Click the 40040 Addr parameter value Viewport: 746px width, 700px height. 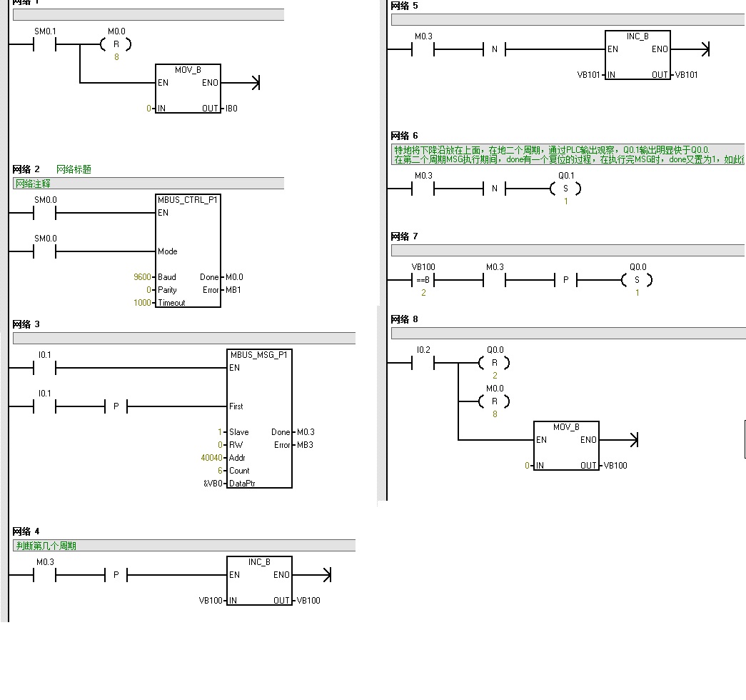pos(212,458)
